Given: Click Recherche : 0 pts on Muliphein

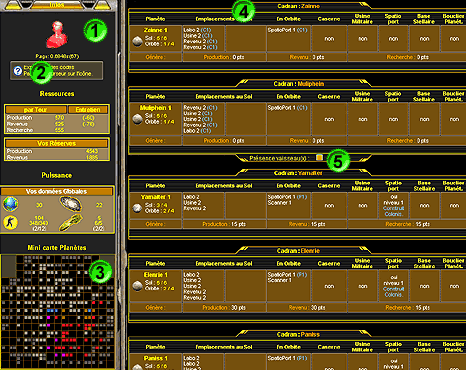Looking at the screenshot, I should point(407,141).
